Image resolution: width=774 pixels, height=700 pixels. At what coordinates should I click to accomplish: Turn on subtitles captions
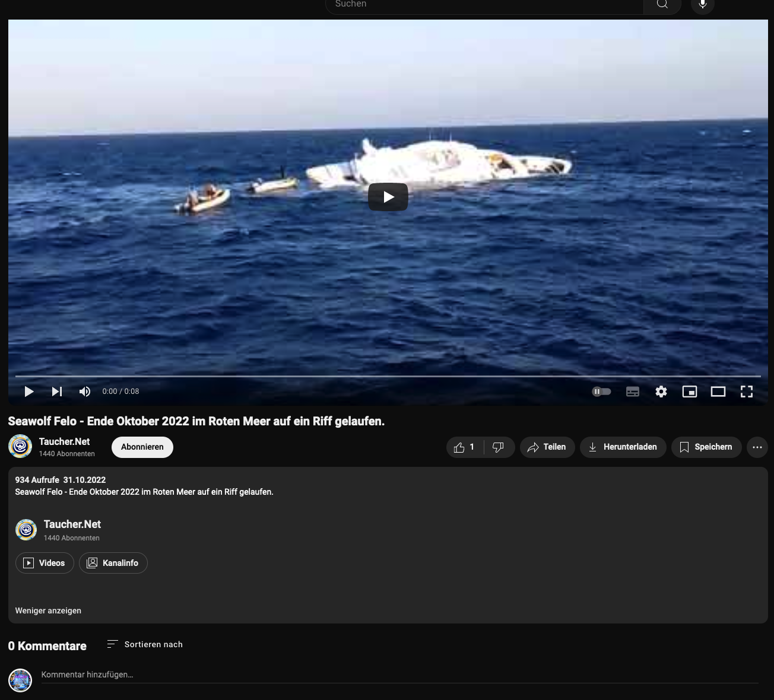point(633,392)
